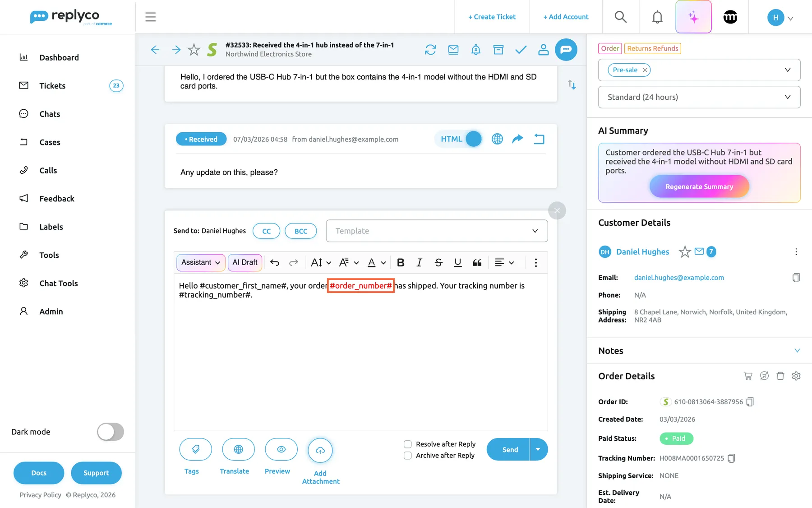Toggle bold formatting in editor
The height and width of the screenshot is (508, 812).
400,262
